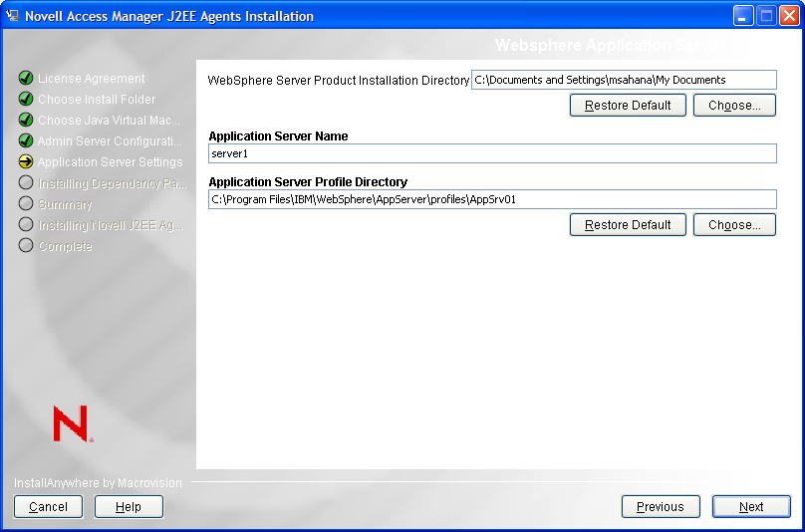The height and width of the screenshot is (532, 805).
Task: Click Restore Default for WebSphere installation directory
Action: pyautogui.click(x=628, y=106)
